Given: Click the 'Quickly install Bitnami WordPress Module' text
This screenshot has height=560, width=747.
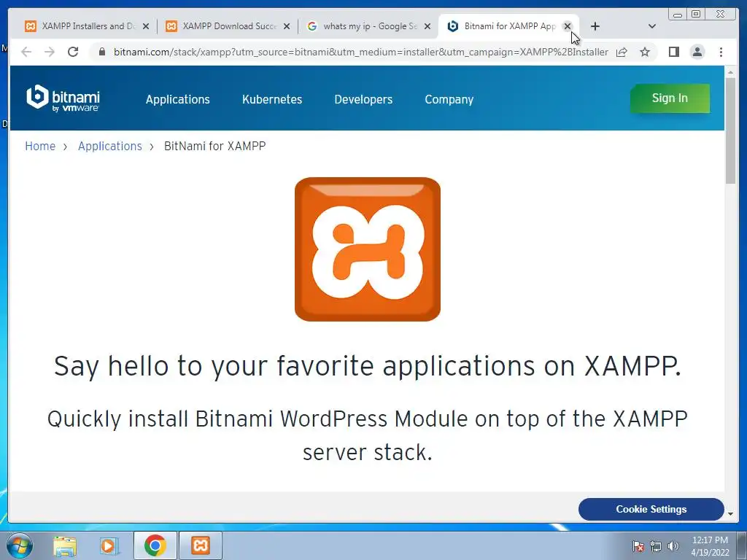Looking at the screenshot, I should [368, 436].
